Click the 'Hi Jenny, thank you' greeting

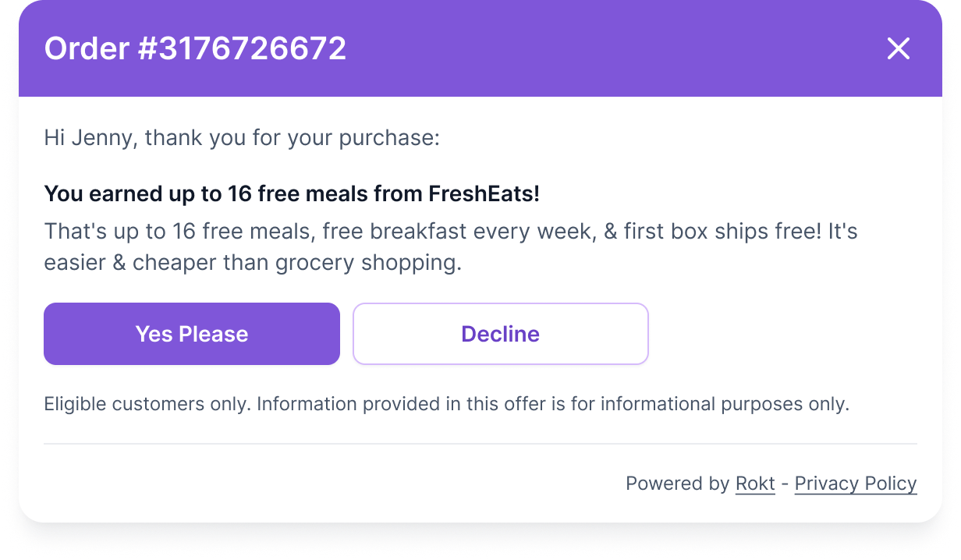(x=242, y=138)
